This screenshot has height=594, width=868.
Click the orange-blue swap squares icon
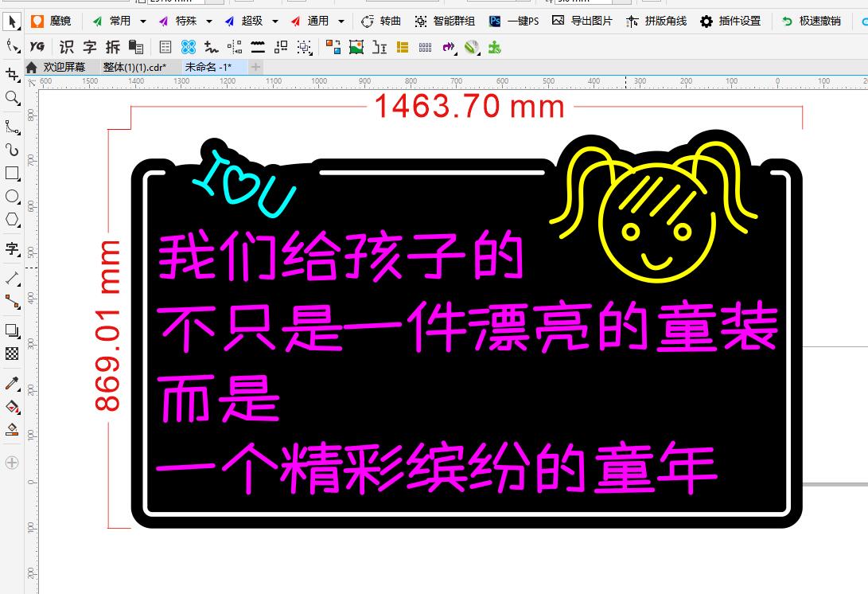[333, 47]
